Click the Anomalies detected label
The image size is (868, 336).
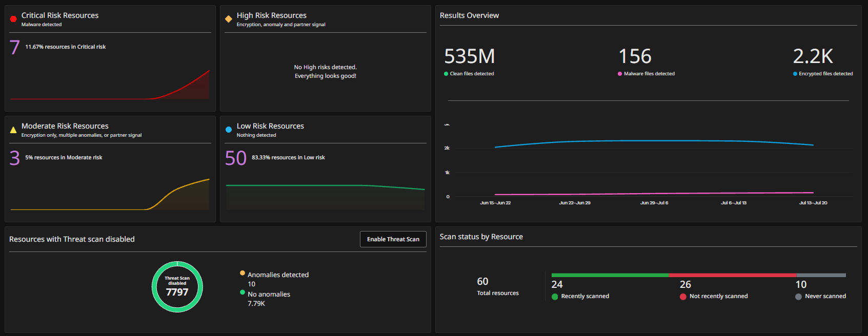[278, 275]
